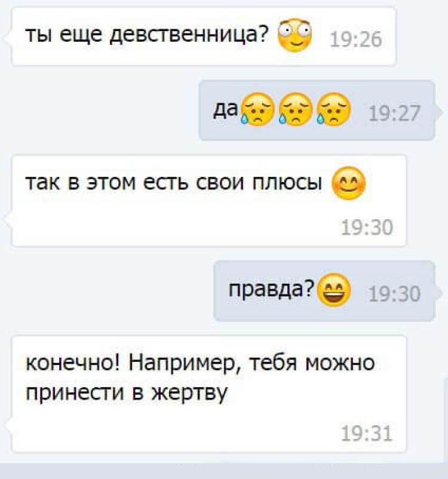Screen dimensions: 448x479
Task: Click the 19:27 timestamp
Action: click(394, 113)
